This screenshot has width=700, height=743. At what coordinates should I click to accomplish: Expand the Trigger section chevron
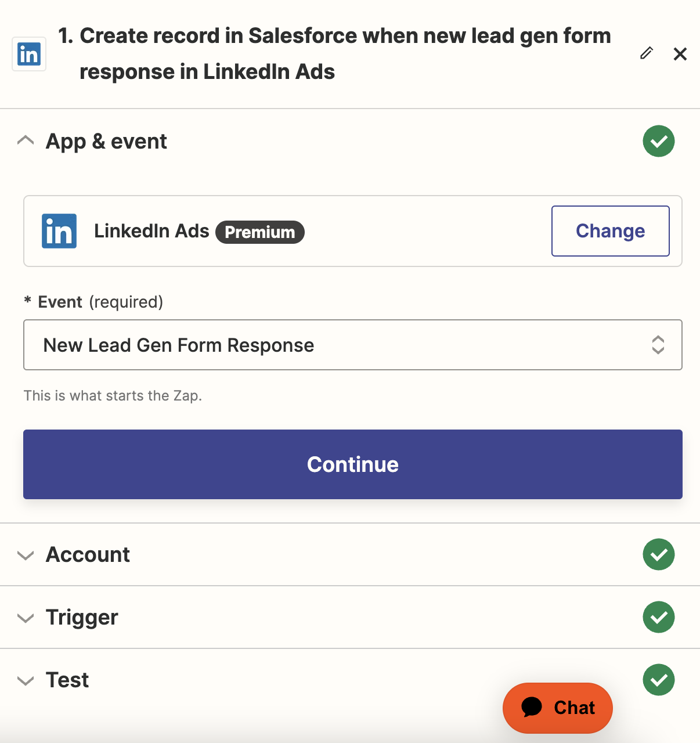click(x=26, y=618)
